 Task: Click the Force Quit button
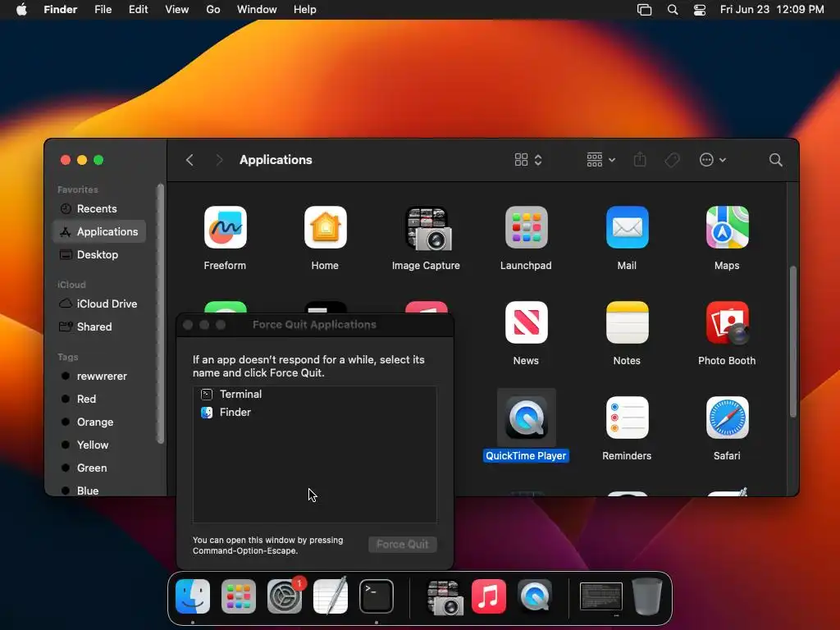[402, 545]
